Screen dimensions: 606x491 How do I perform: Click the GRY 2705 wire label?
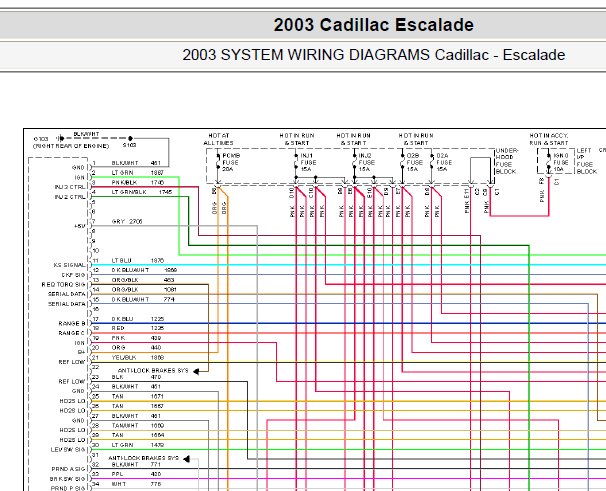[x=127, y=222]
